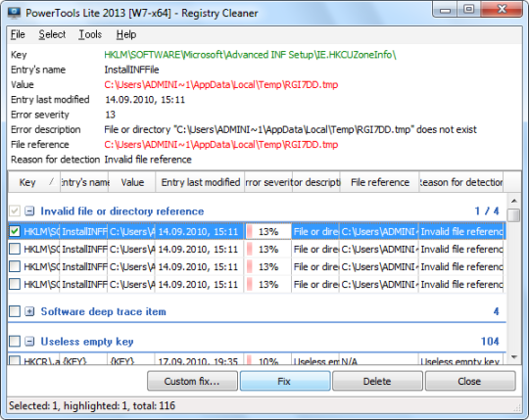Collapse the Invalid file or directory reference group
This screenshot has height=420, width=529.
pos(29,211)
